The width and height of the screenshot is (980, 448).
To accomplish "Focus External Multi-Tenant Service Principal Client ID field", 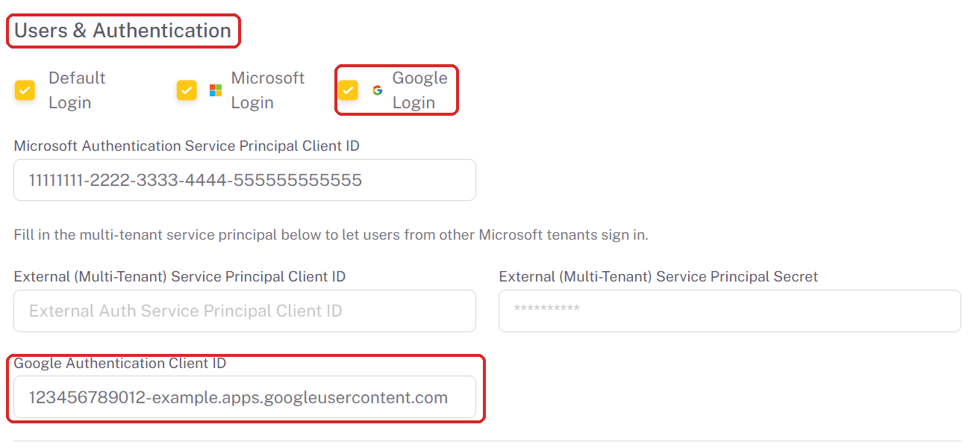I will pyautogui.click(x=245, y=311).
